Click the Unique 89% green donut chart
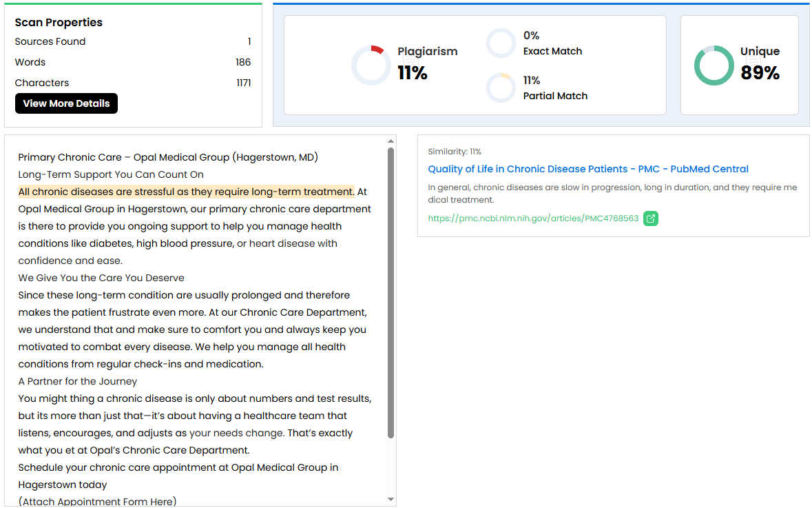Image resolution: width=812 pixels, height=508 pixels. pyautogui.click(x=714, y=65)
